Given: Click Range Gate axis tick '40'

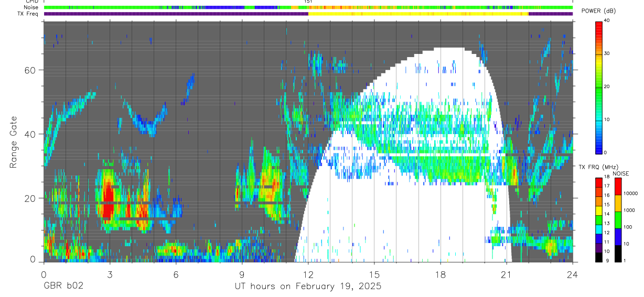Looking at the screenshot, I should coord(31,134).
